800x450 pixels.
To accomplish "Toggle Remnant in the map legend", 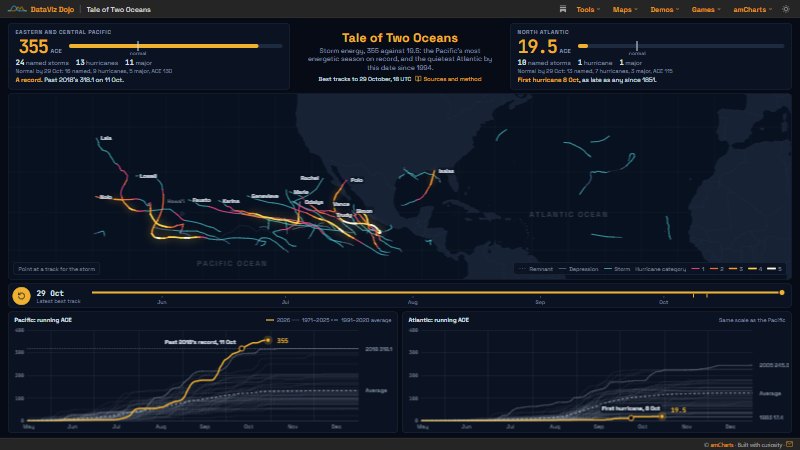I will pos(536,269).
